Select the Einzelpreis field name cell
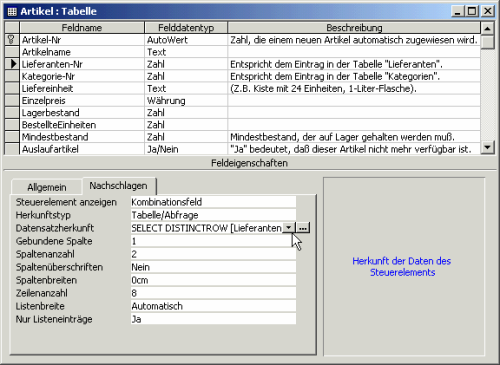Screen dimensions: 500x365 tap(82, 101)
